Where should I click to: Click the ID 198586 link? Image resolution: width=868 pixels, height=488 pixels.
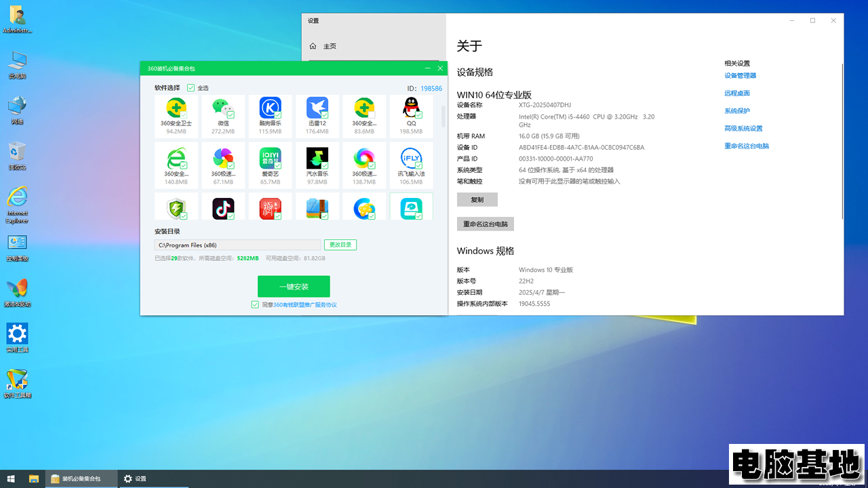point(431,89)
